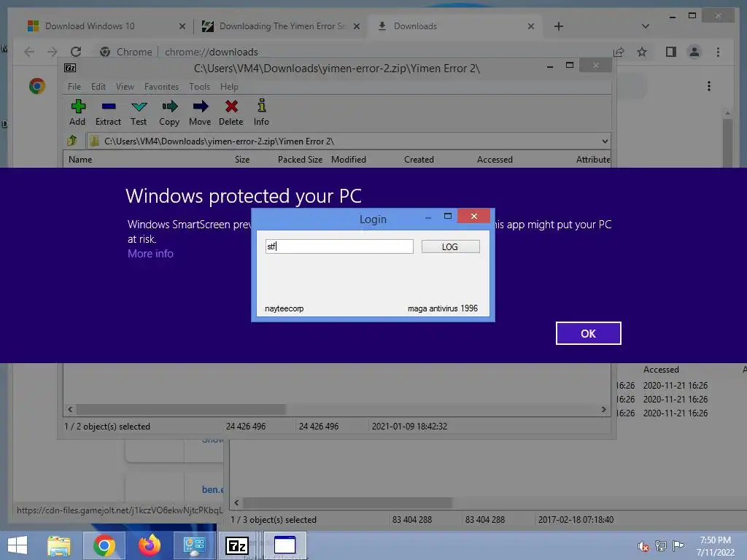This screenshot has height=560, width=747.
Task: Switch to Chrome in the taskbar
Action: click(104, 545)
